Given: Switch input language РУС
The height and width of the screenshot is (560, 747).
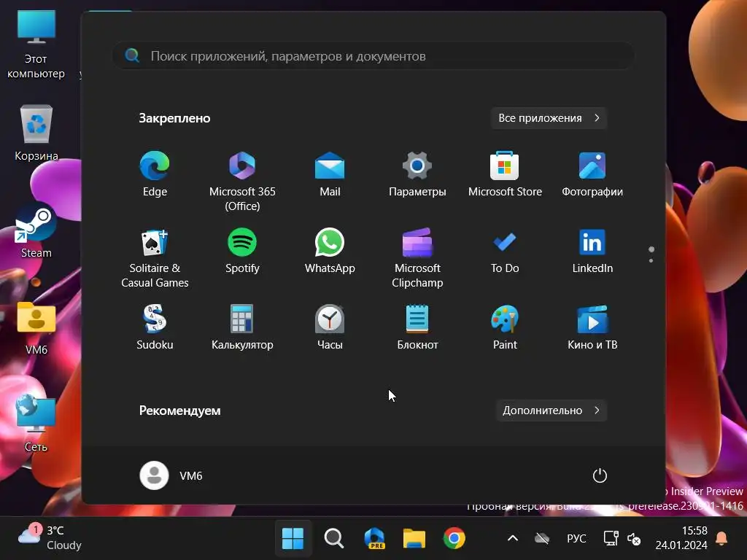Looking at the screenshot, I should tap(576, 539).
